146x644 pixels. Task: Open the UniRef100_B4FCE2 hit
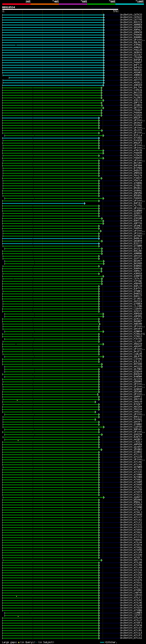tap(131, 203)
